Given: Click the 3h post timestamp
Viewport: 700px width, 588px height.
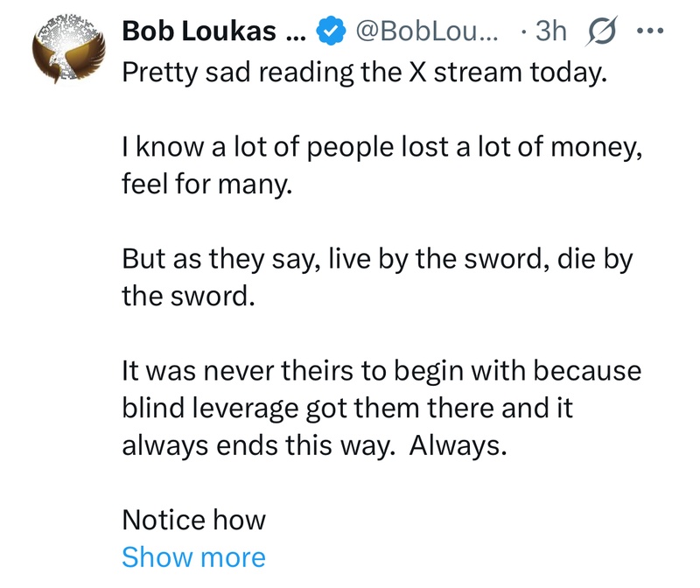Looking at the screenshot, I should [551, 32].
